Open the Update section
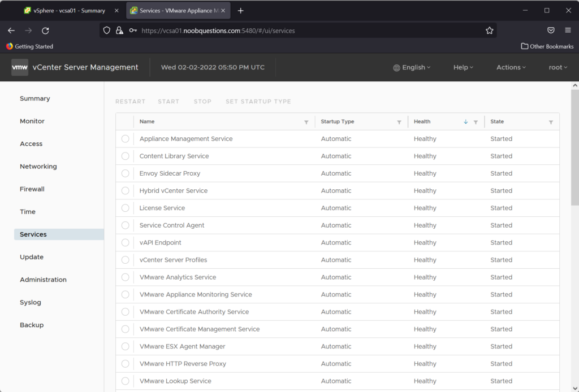Screen dimensions: 579x392 [32, 257]
